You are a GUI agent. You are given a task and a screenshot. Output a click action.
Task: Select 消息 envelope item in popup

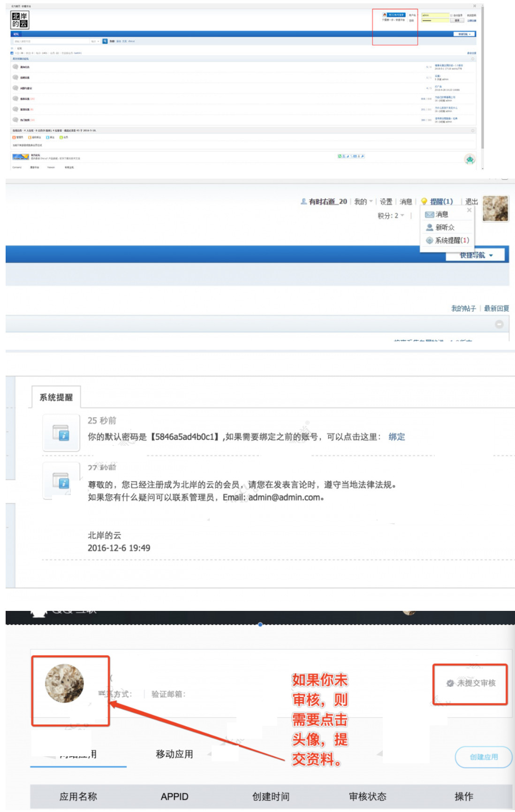(437, 215)
